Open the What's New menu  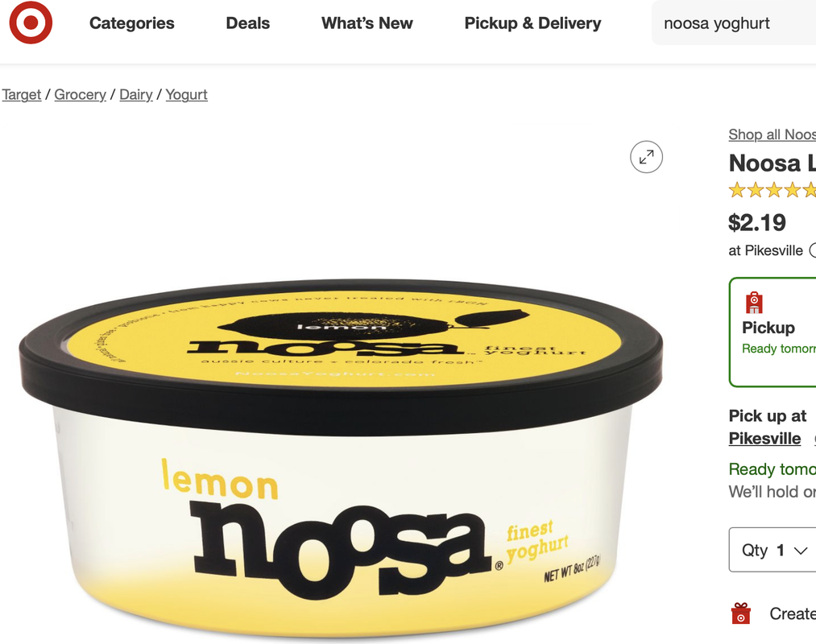tap(367, 23)
